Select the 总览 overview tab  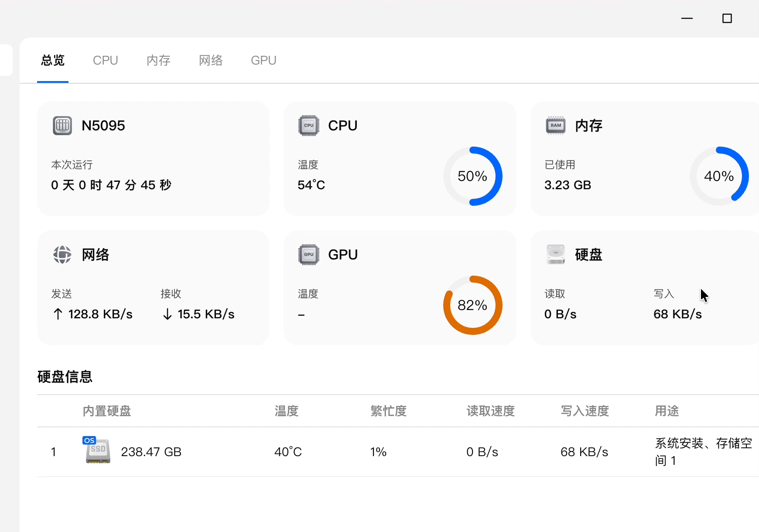[x=53, y=60]
